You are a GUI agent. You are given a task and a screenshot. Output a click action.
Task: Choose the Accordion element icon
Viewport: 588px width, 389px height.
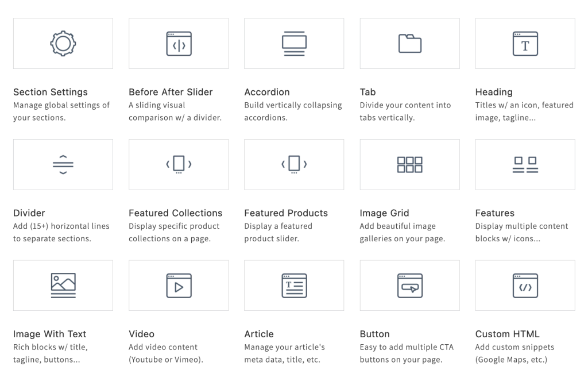point(294,44)
